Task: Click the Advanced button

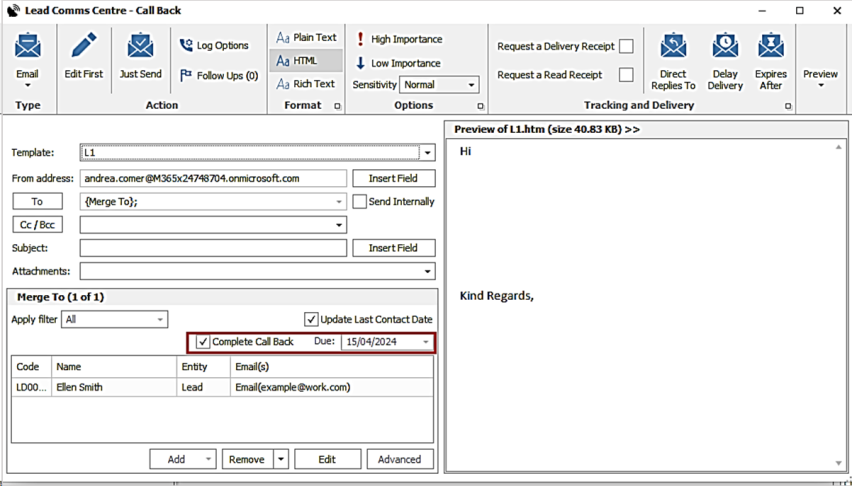Action: click(400, 459)
